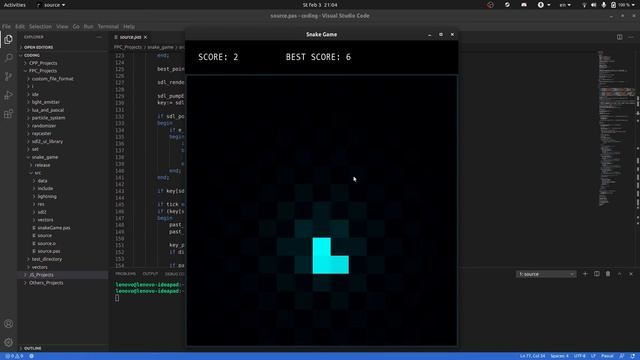Click the UTF-8 encoding in status bar
The image size is (640, 360).
click(x=580, y=356)
